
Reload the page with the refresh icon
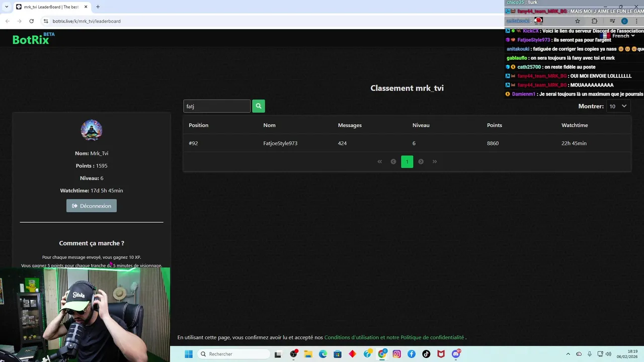pos(31,21)
